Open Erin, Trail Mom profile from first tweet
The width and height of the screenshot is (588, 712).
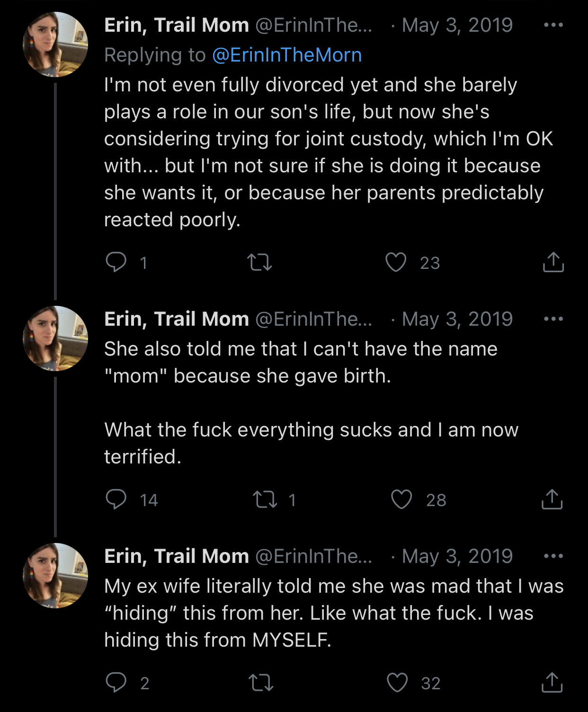point(177,25)
